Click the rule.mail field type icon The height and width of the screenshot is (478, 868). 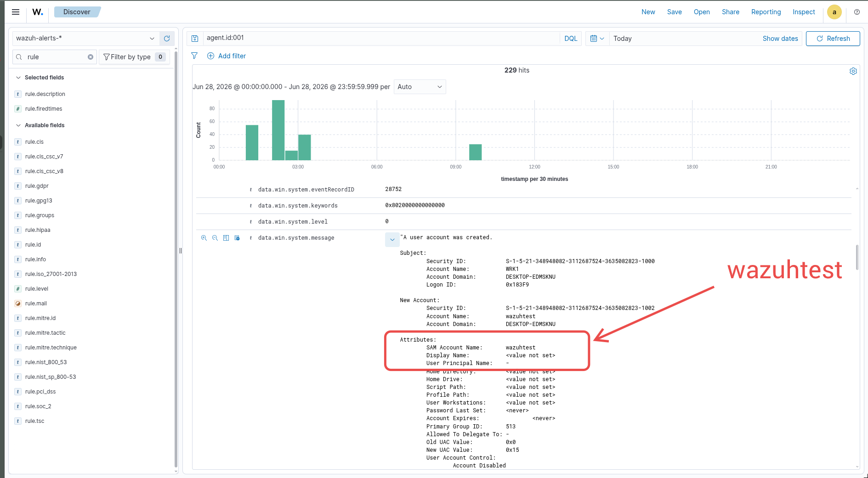point(18,304)
